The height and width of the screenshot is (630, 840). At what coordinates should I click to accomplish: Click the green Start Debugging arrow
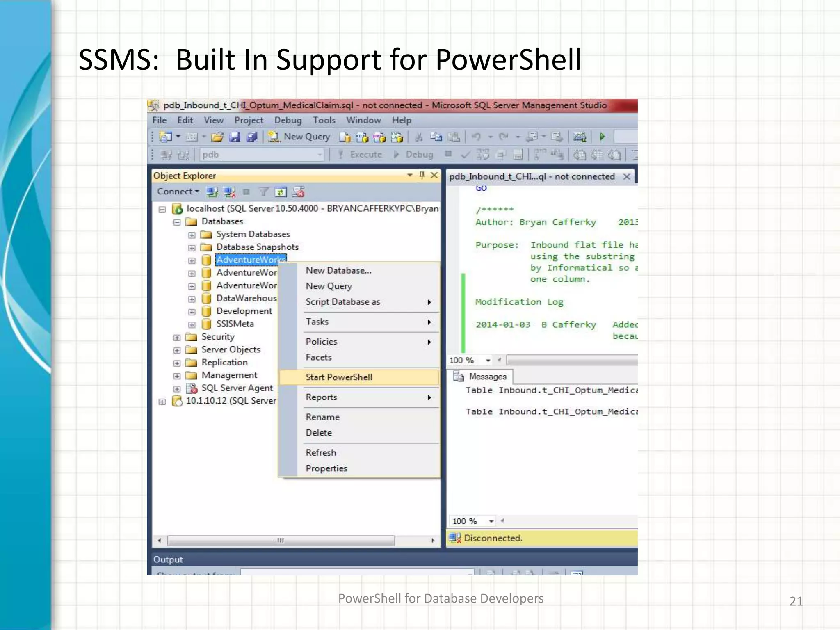(602, 137)
